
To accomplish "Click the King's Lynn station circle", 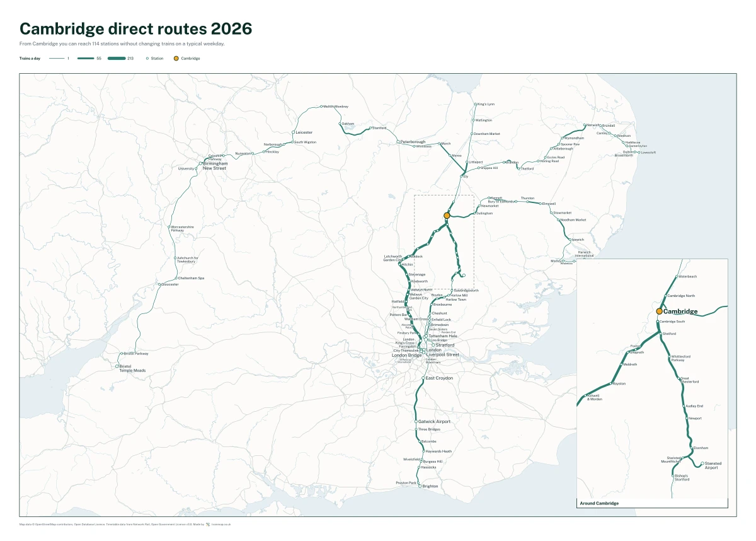I will 475,103.
